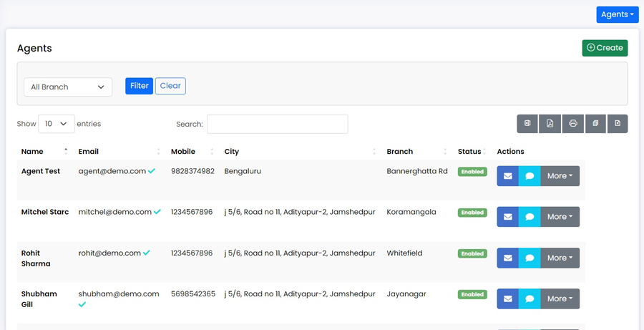Open chat message for Mitchel Starc
The image size is (644, 330).
(530, 217)
